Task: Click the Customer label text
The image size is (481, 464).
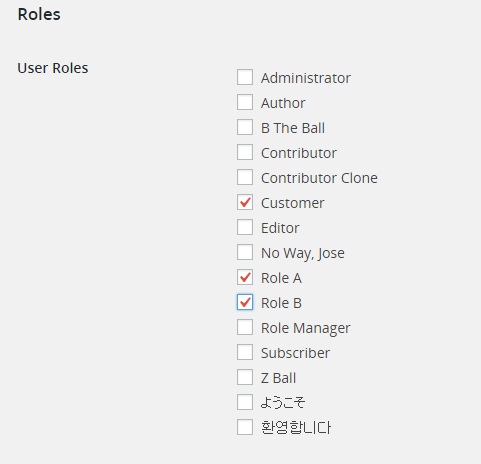Action: click(292, 203)
